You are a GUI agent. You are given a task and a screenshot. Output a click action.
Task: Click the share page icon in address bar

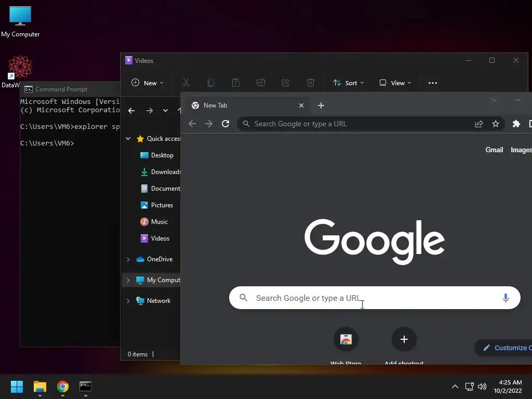pos(478,124)
